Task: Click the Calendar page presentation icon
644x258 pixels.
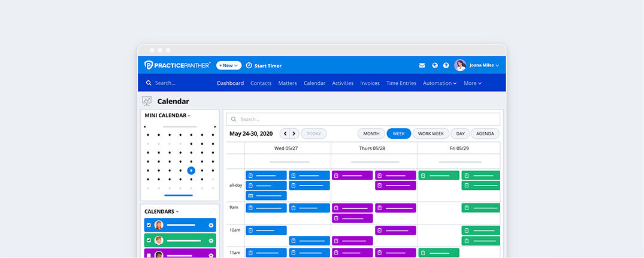Action: click(147, 101)
